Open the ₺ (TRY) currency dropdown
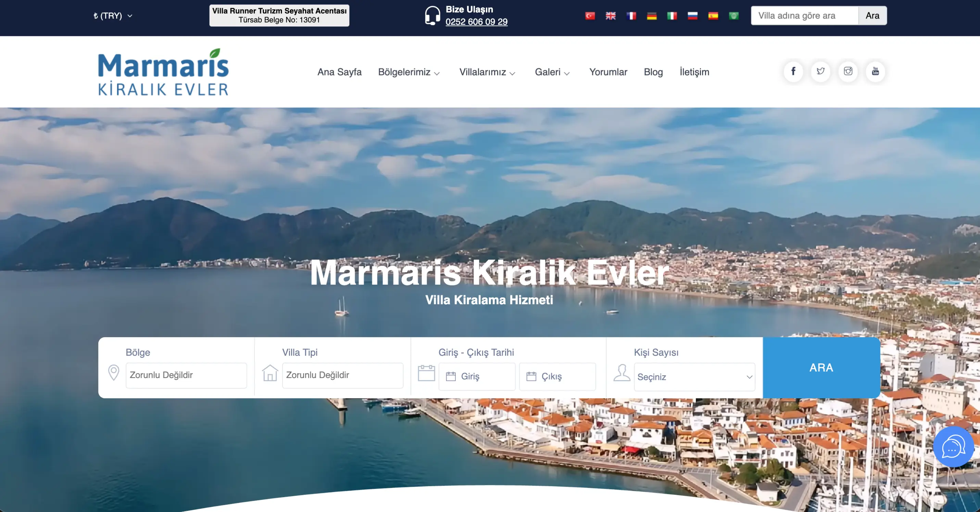Screen dimensions: 980x512 113,16
